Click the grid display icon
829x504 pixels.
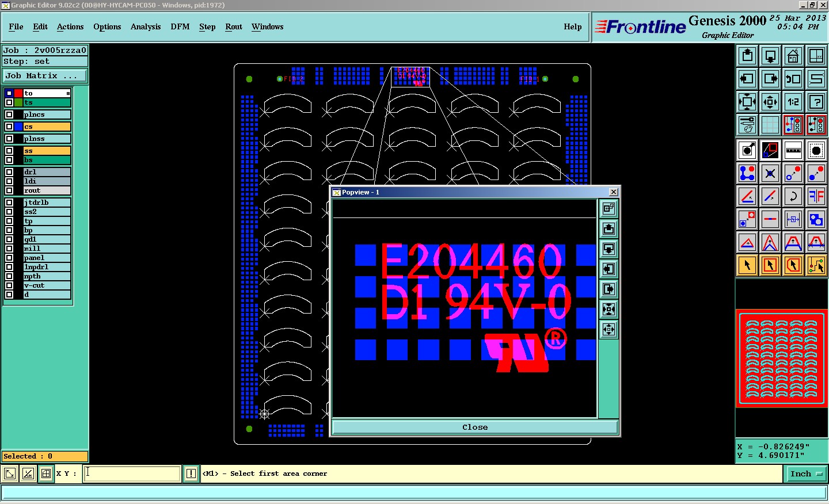coord(770,125)
